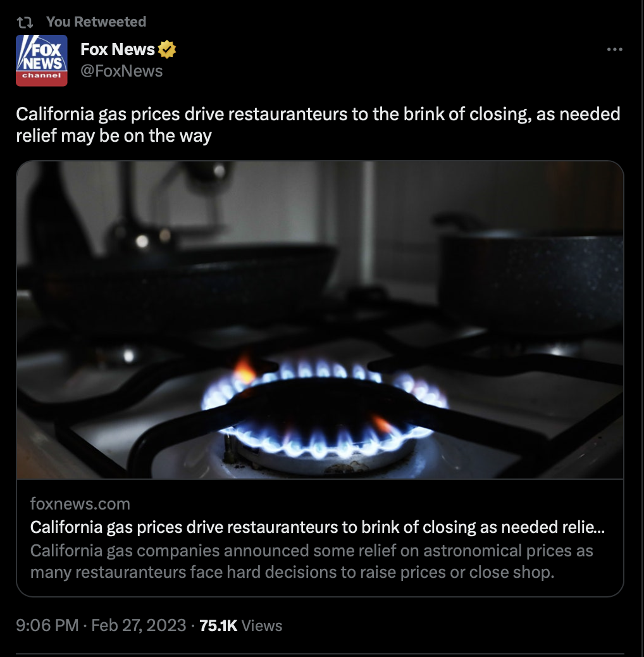644x657 pixels.
Task: View the 75.1K view count
Action: pyautogui.click(x=218, y=625)
